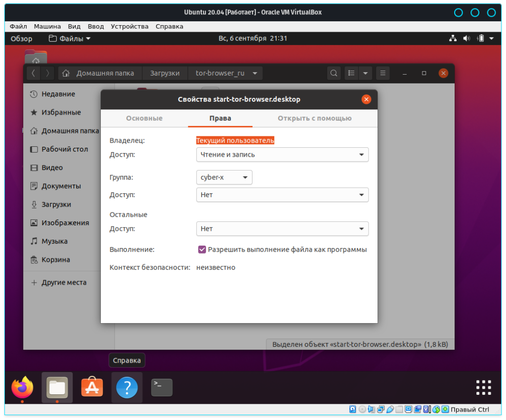Open the group cyber-x dropdown

coord(224,177)
